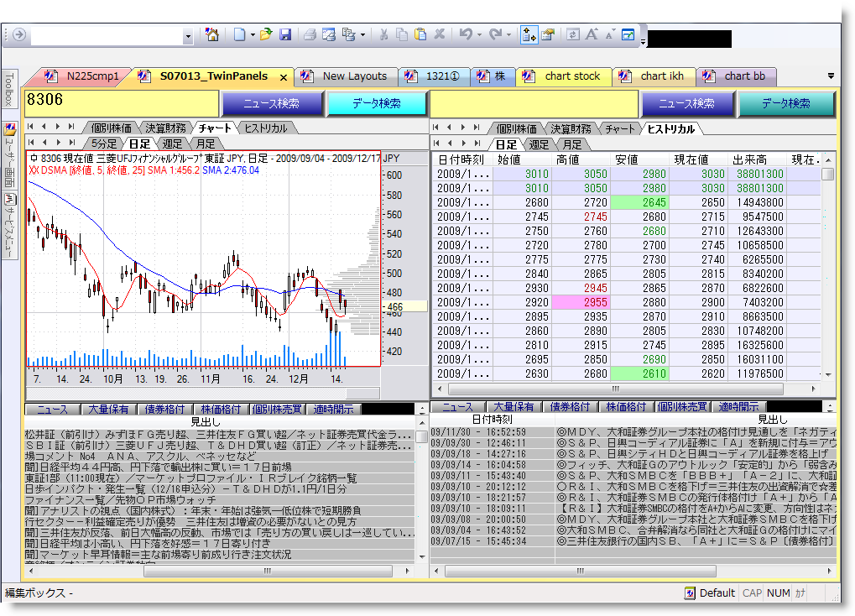Click the right news panel splitter arrows
Screen dimensions: 855x616
click(830, 407)
